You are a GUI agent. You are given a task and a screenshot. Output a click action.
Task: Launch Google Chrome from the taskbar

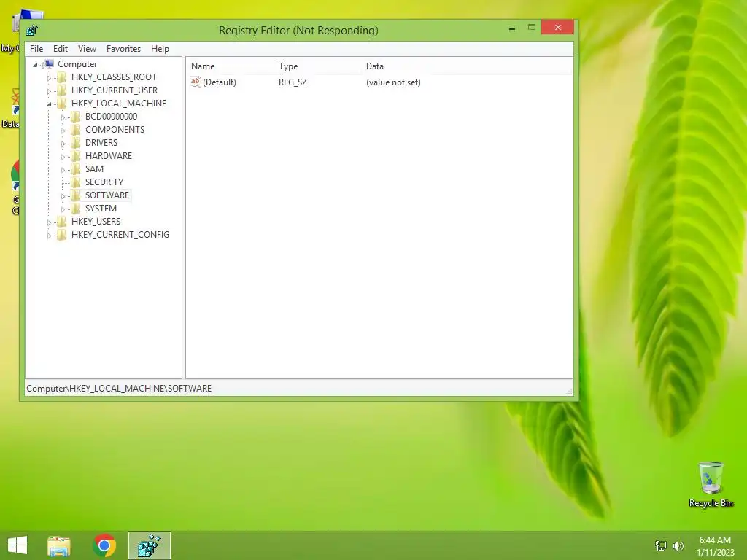(x=104, y=545)
